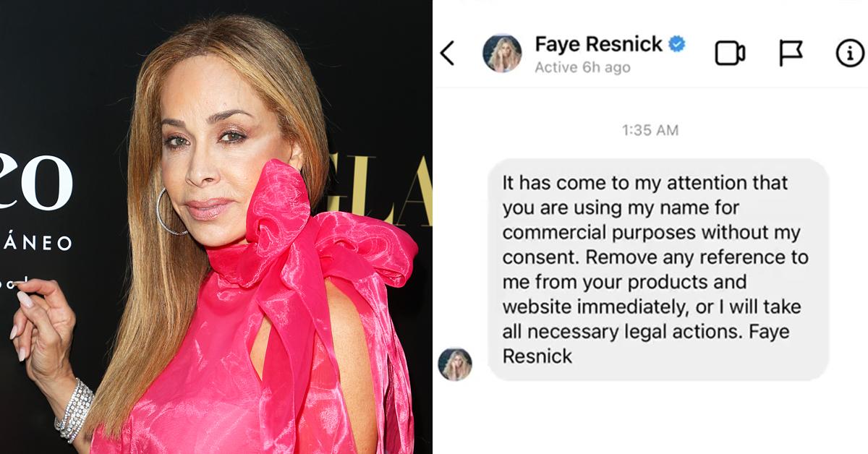The width and height of the screenshot is (868, 454).
Task: Go back using the left chevron arrow
Action: [x=448, y=53]
